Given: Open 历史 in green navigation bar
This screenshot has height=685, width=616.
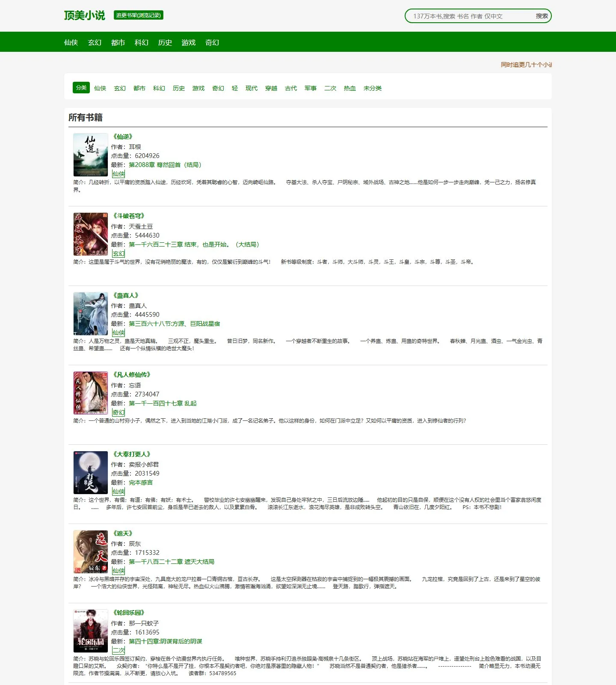Looking at the screenshot, I should pos(165,42).
